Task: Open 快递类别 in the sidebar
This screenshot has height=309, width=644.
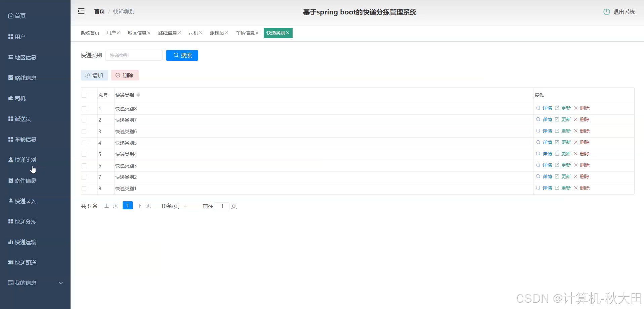Action: pyautogui.click(x=22, y=160)
